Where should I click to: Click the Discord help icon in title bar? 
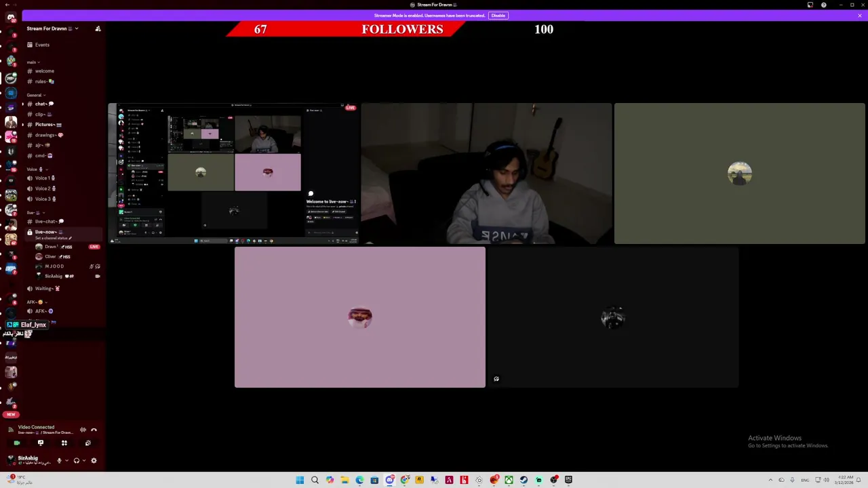pyautogui.click(x=823, y=5)
